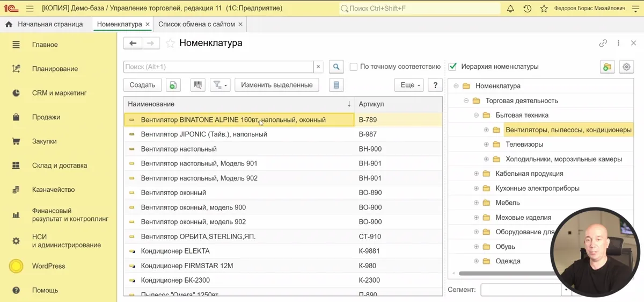Search by barcode icon button
The image size is (644, 302).
tap(198, 85)
